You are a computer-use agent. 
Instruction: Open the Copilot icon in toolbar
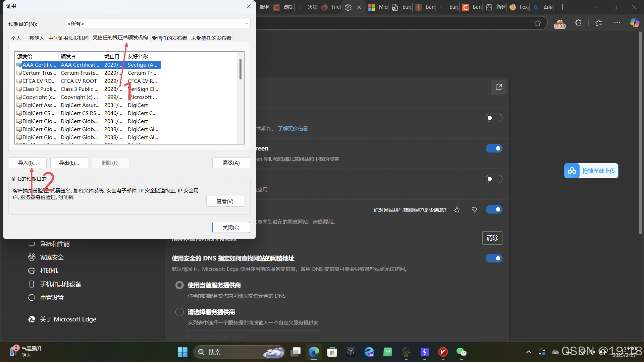(x=634, y=23)
